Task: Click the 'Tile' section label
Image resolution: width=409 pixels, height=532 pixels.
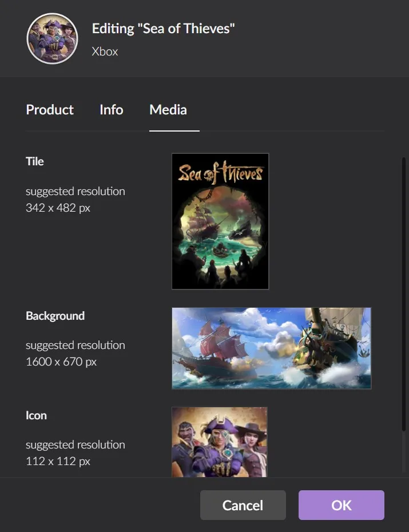Action: pyautogui.click(x=34, y=161)
